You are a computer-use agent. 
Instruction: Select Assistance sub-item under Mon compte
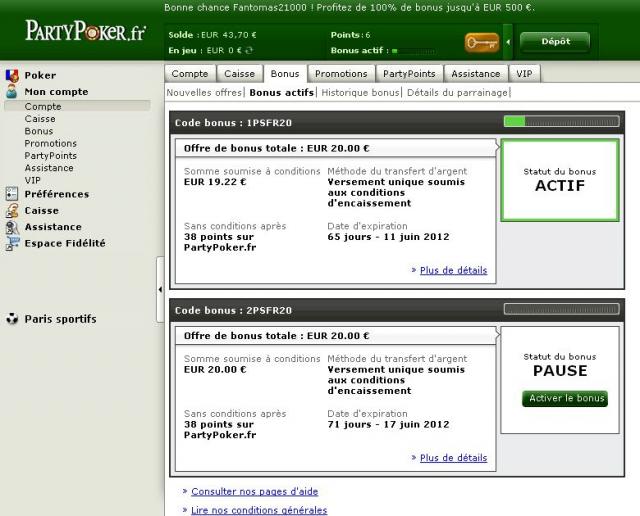49,168
